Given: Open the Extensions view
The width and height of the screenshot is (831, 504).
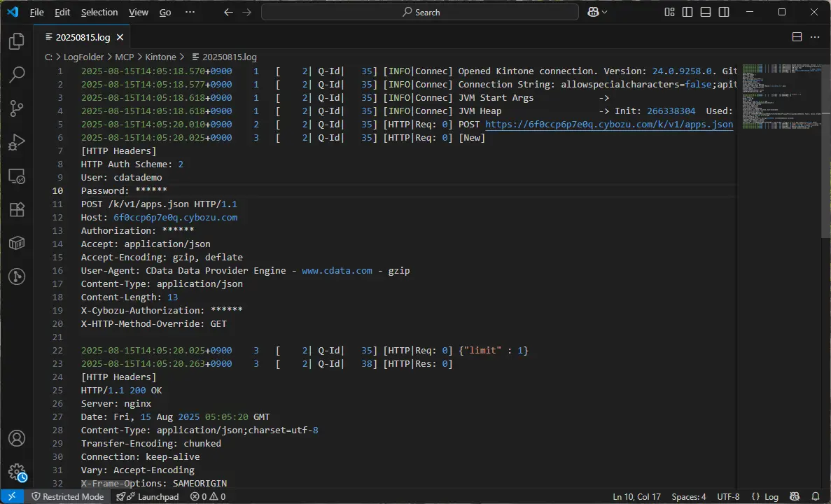Looking at the screenshot, I should 16,209.
